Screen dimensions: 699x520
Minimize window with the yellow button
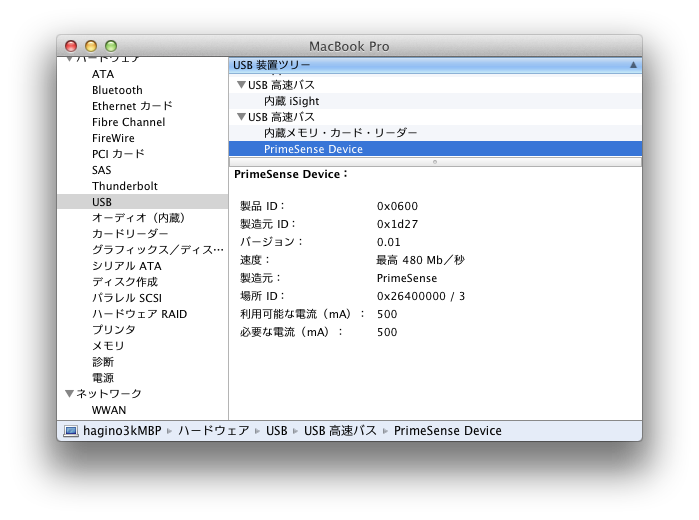91,46
